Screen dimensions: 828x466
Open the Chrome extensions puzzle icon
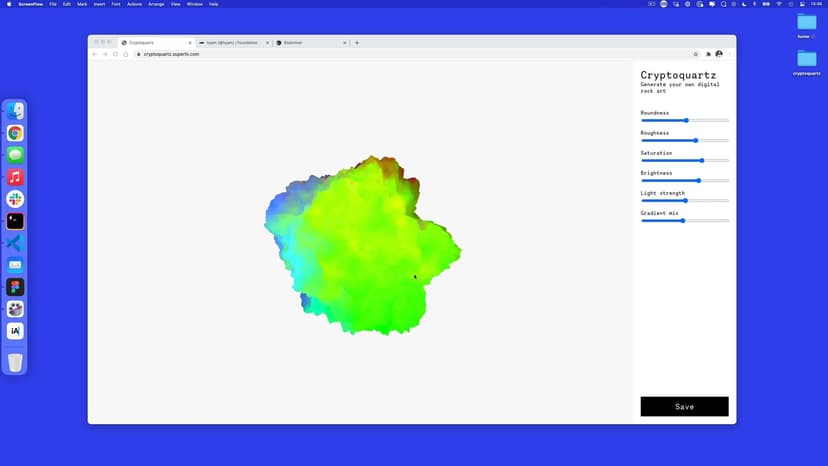tap(708, 54)
